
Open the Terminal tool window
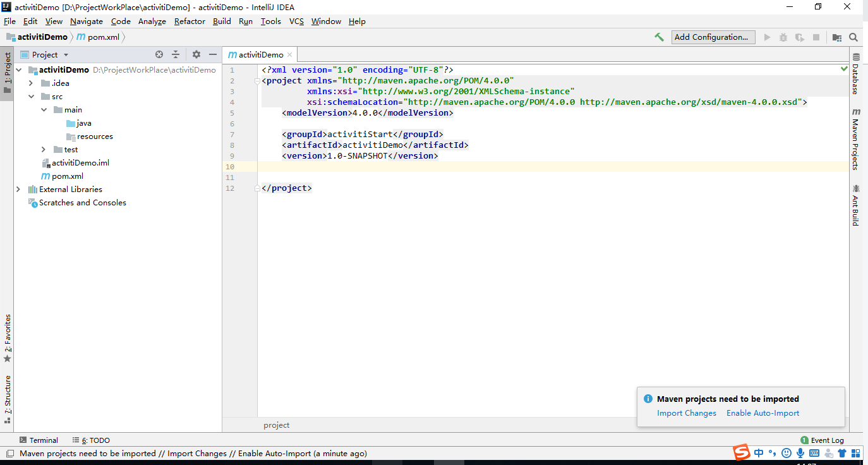(38, 440)
